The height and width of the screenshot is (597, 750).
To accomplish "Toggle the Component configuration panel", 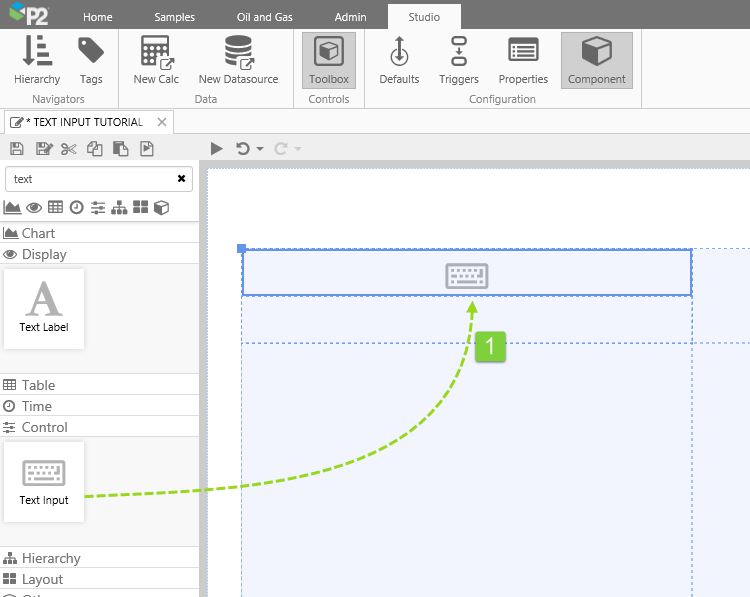I will 596,60.
